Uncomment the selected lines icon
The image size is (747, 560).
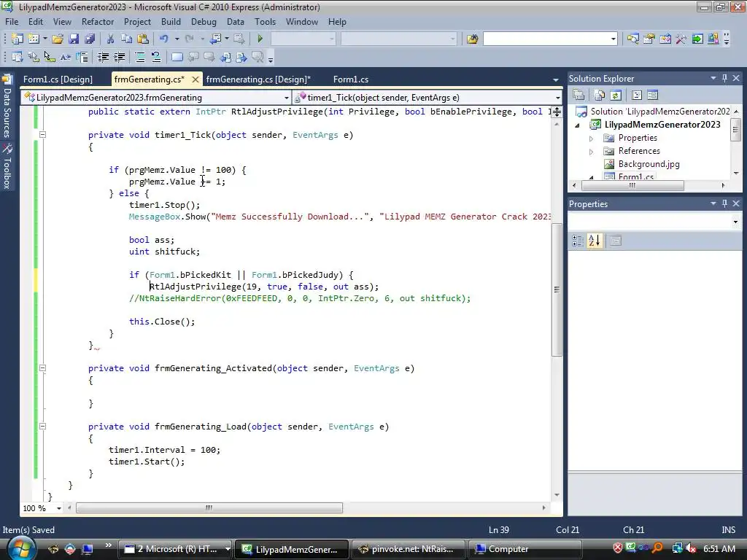(156, 57)
